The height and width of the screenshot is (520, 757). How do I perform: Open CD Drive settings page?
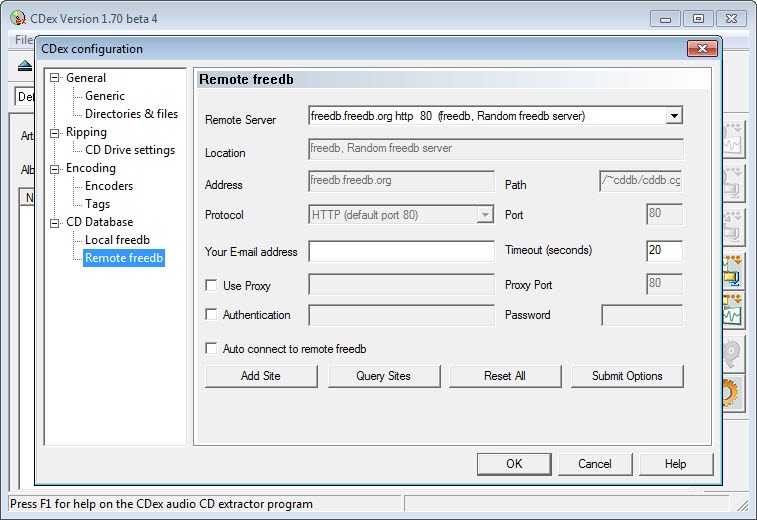pos(130,150)
